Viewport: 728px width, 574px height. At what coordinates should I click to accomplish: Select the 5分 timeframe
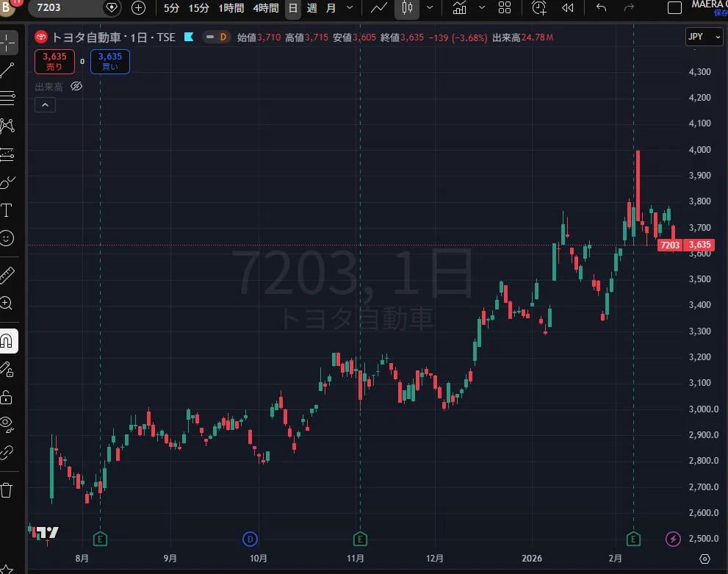pyautogui.click(x=171, y=8)
